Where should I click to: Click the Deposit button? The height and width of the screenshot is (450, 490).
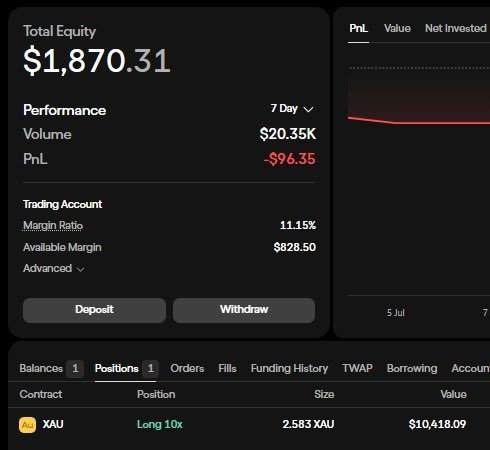pyautogui.click(x=94, y=310)
